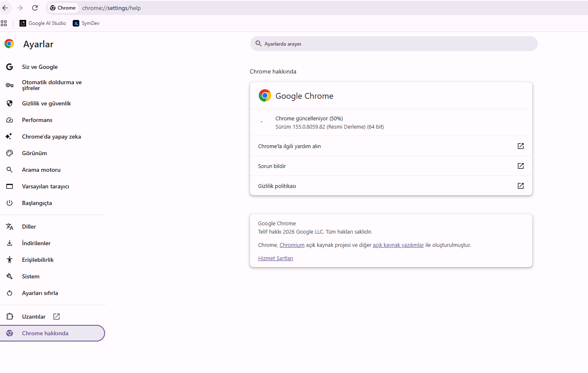The image size is (588, 373).
Task: Select 'Chrome hakkında' in sidebar
Action: pos(52,333)
